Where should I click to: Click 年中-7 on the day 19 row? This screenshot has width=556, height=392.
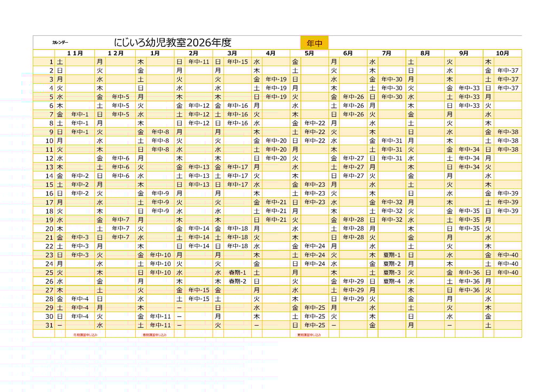[x=121, y=219]
